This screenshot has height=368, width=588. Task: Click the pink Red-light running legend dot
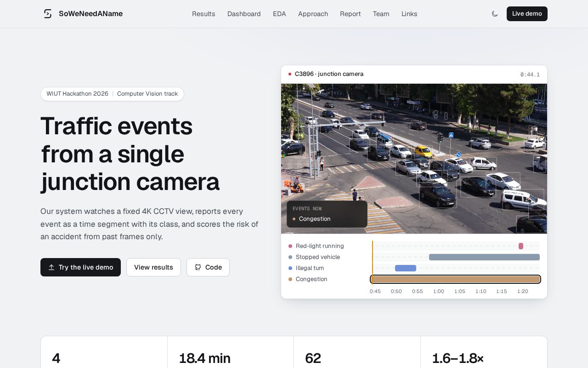point(290,246)
